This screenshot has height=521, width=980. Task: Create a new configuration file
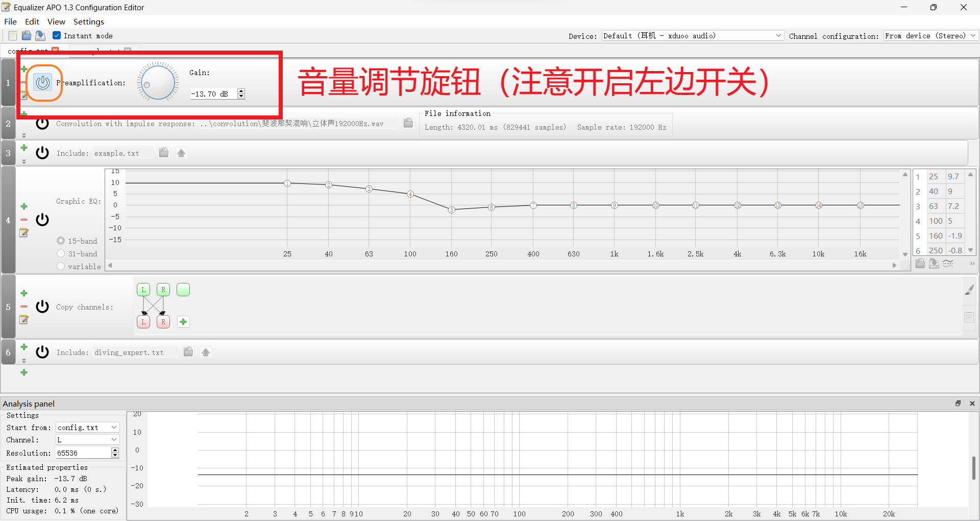(12, 35)
